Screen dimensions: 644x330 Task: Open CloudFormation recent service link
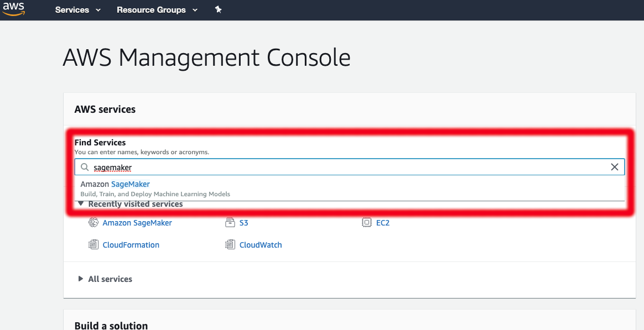tap(131, 245)
